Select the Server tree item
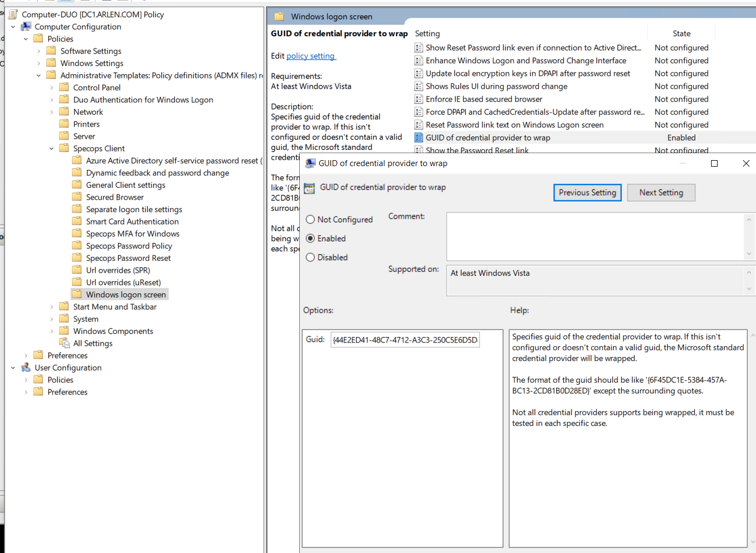This screenshot has height=553, width=756. pyautogui.click(x=84, y=136)
